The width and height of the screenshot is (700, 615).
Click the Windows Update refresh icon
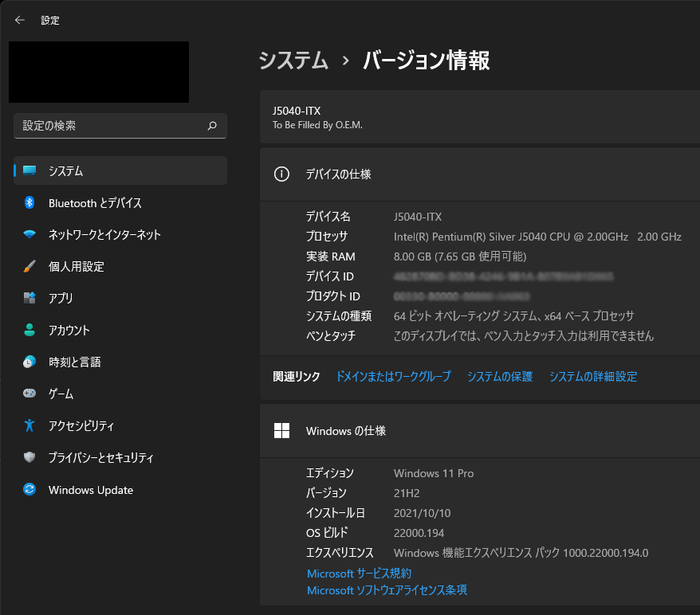[29, 489]
